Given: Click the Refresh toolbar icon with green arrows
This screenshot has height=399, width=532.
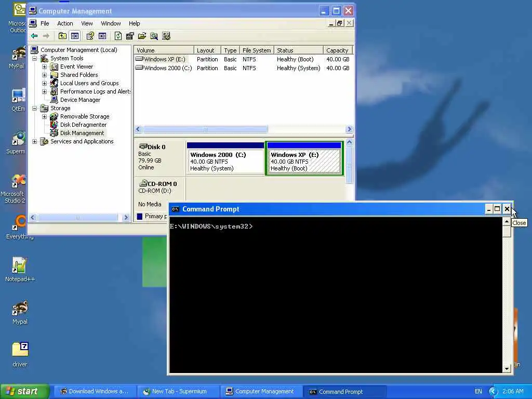Looking at the screenshot, I should pos(118,36).
